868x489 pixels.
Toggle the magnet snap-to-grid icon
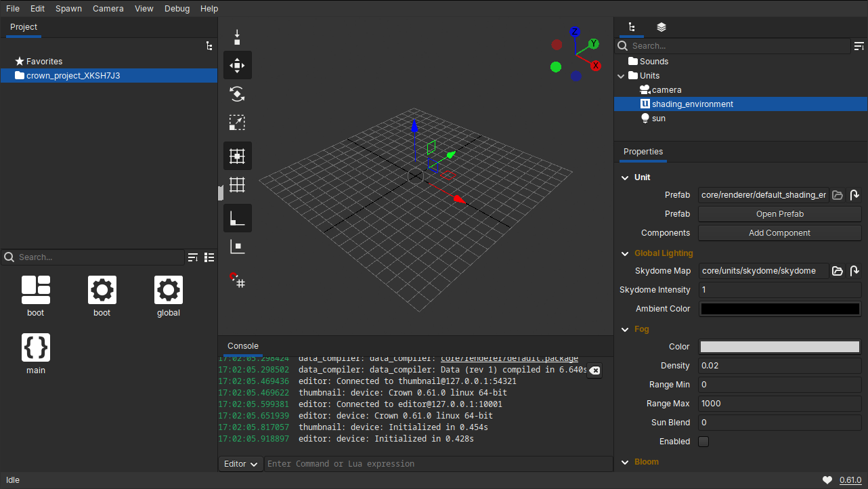237,279
